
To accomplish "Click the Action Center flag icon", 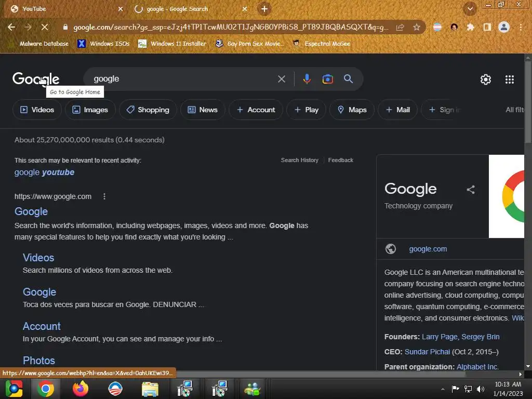I will (455, 389).
